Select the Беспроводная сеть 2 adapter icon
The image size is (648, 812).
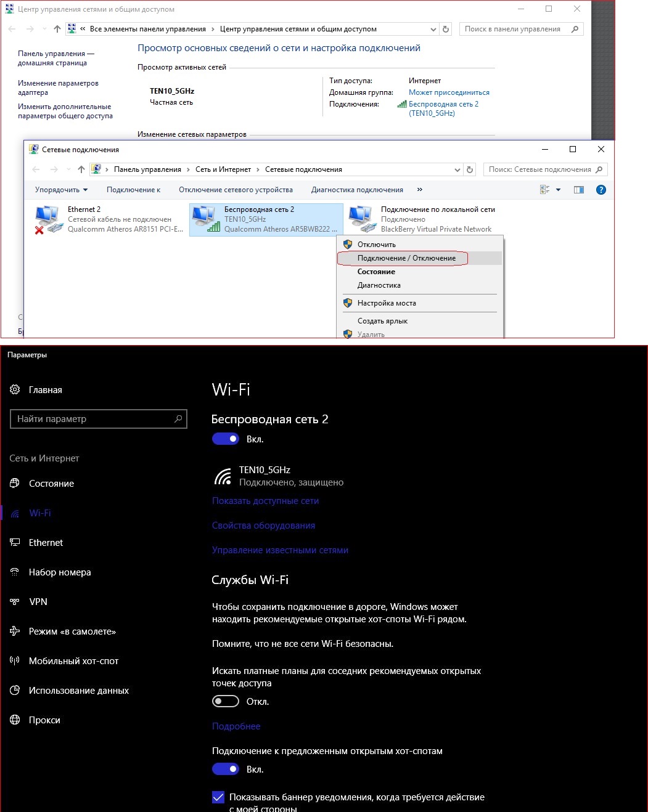click(x=206, y=219)
